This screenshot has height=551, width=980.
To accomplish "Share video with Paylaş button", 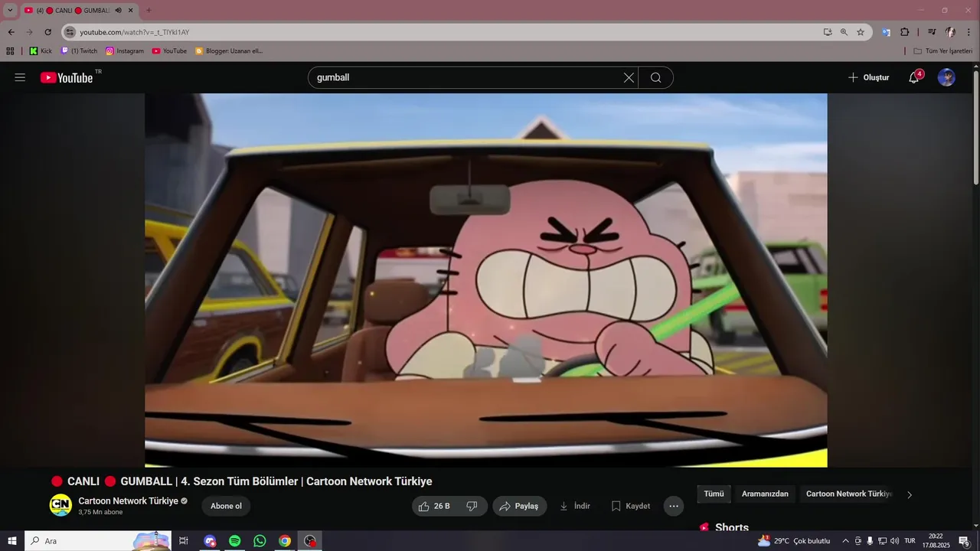I will point(520,506).
